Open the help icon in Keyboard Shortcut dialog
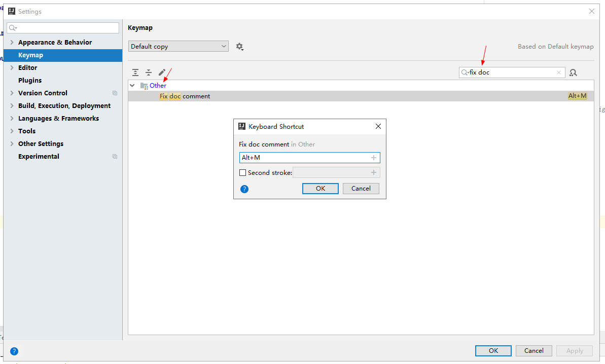This screenshot has height=364, width=605. coord(244,189)
